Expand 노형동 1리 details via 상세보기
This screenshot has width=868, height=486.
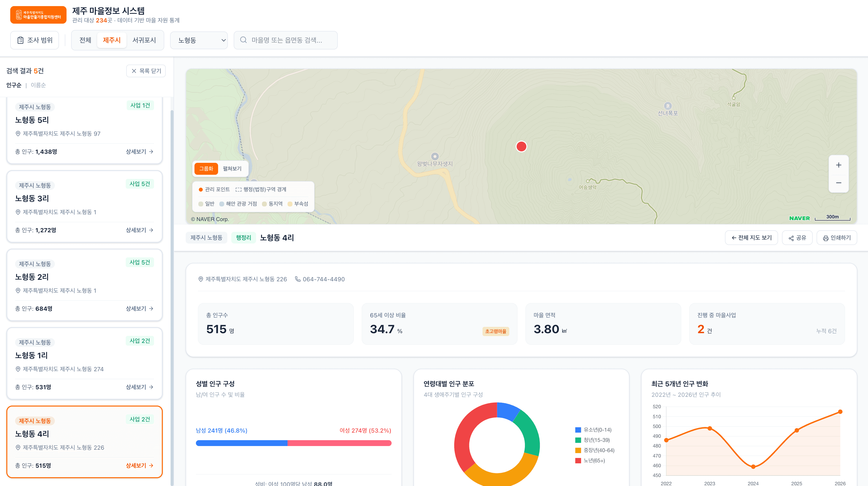139,387
